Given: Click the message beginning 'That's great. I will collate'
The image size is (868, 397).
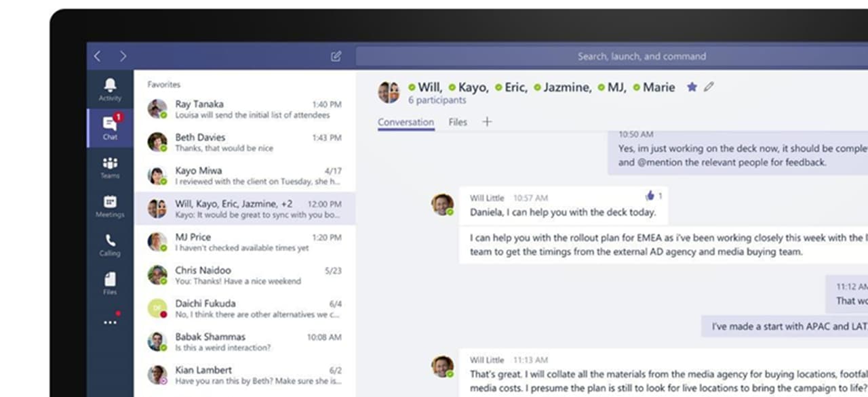Looking at the screenshot, I should click(x=663, y=373).
